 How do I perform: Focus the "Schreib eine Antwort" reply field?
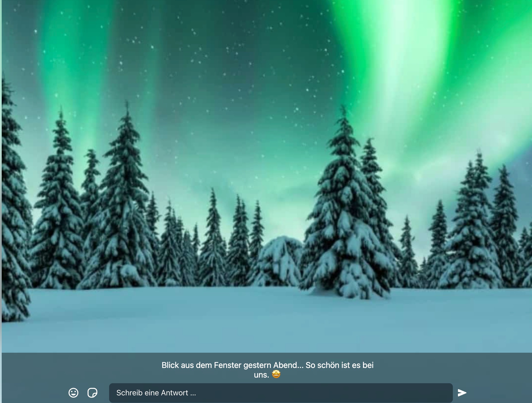[x=280, y=393]
